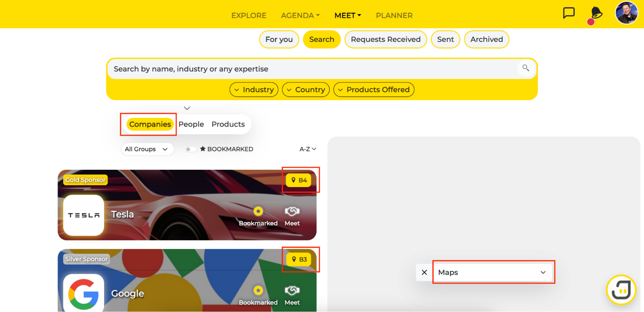Screen dimensions: 644x312
Task: Open the Tesla company name
Action: (122, 214)
